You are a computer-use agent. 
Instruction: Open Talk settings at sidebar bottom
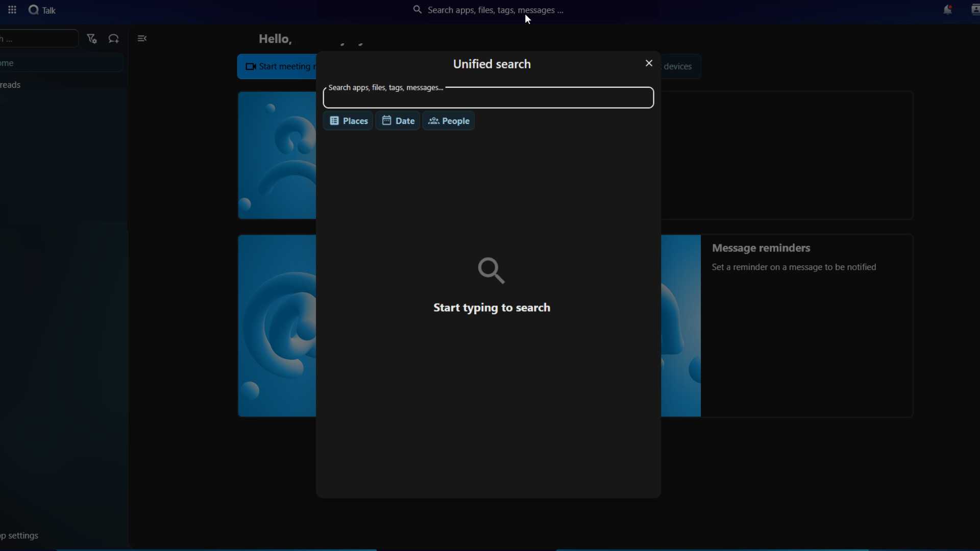pyautogui.click(x=20, y=536)
